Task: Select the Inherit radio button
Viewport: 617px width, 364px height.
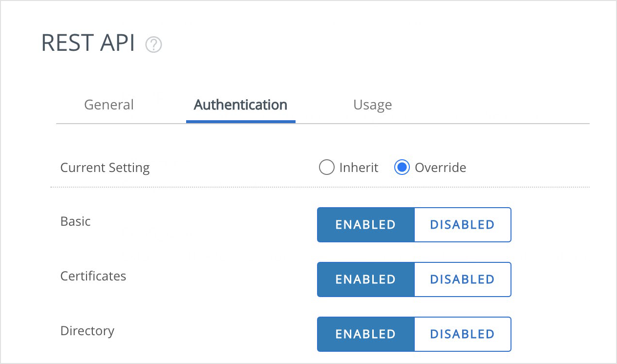Action: click(x=326, y=167)
